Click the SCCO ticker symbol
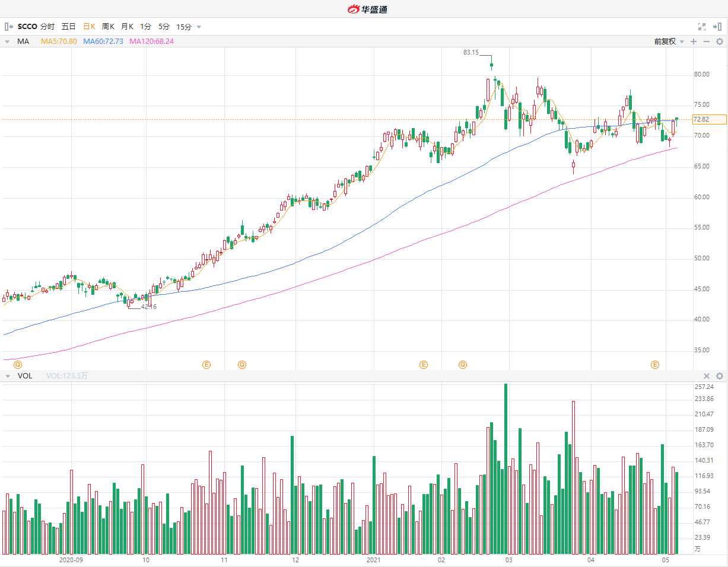This screenshot has width=728, height=567. click(27, 27)
